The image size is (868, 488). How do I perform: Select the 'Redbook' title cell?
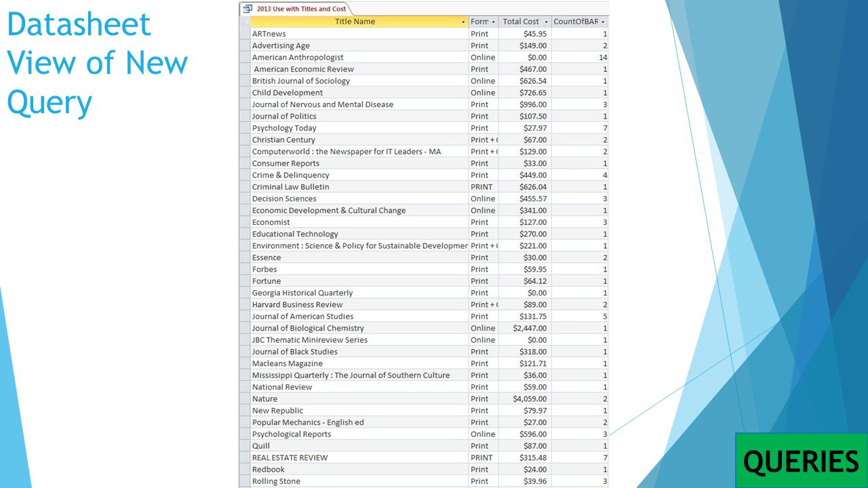359,470
